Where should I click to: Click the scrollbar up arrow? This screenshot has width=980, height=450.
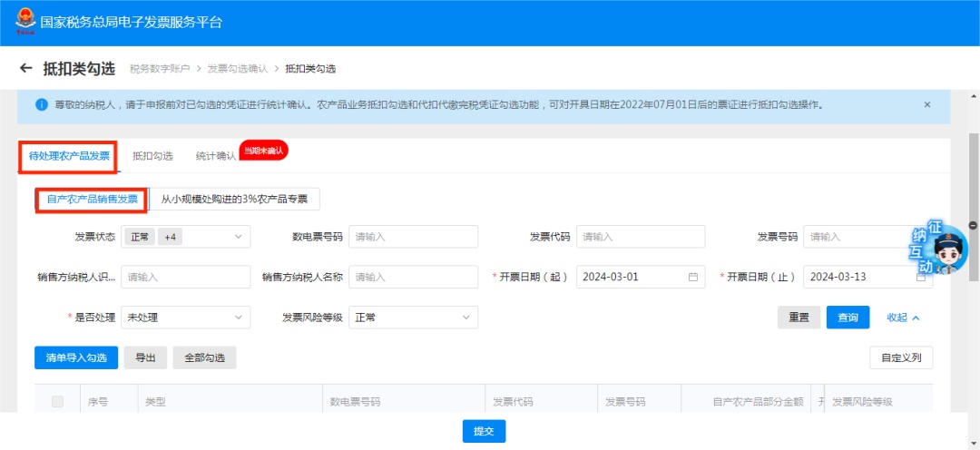[973, 95]
